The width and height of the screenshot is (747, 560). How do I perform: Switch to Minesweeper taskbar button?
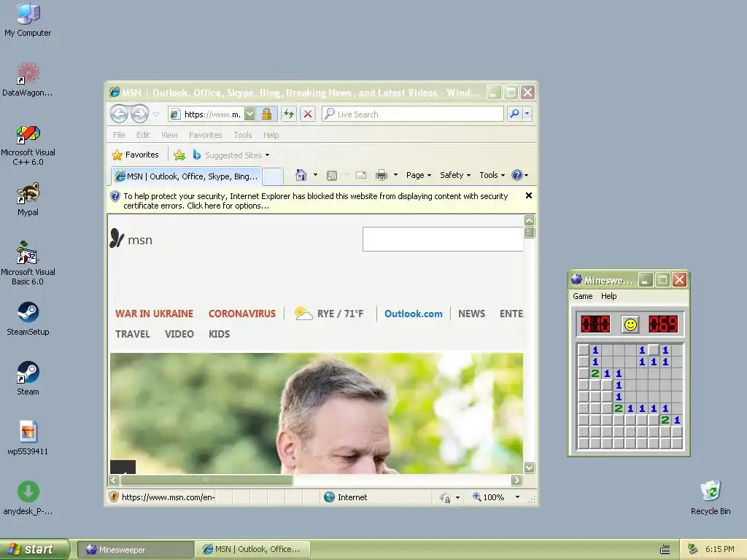135,549
